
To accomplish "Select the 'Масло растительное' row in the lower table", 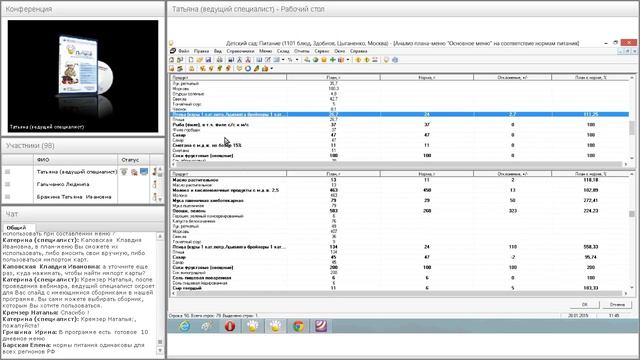I will click(399, 180).
